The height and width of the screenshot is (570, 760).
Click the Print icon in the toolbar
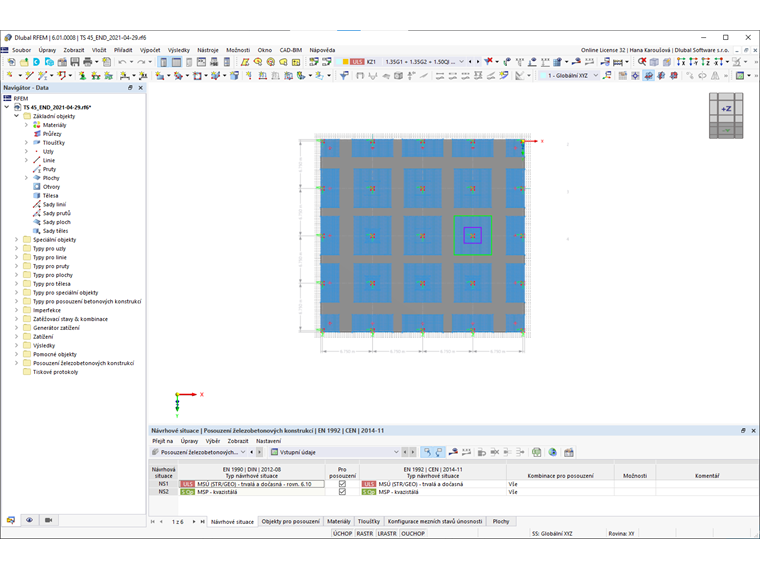(x=88, y=62)
